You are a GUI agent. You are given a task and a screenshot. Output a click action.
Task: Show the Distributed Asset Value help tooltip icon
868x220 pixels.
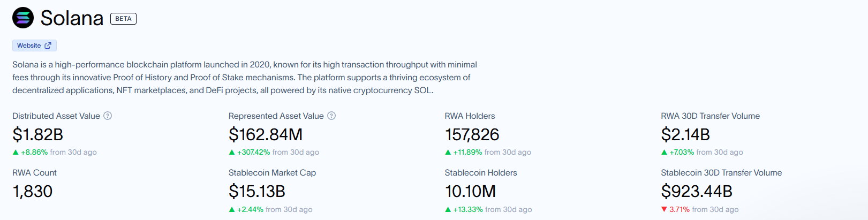click(108, 116)
